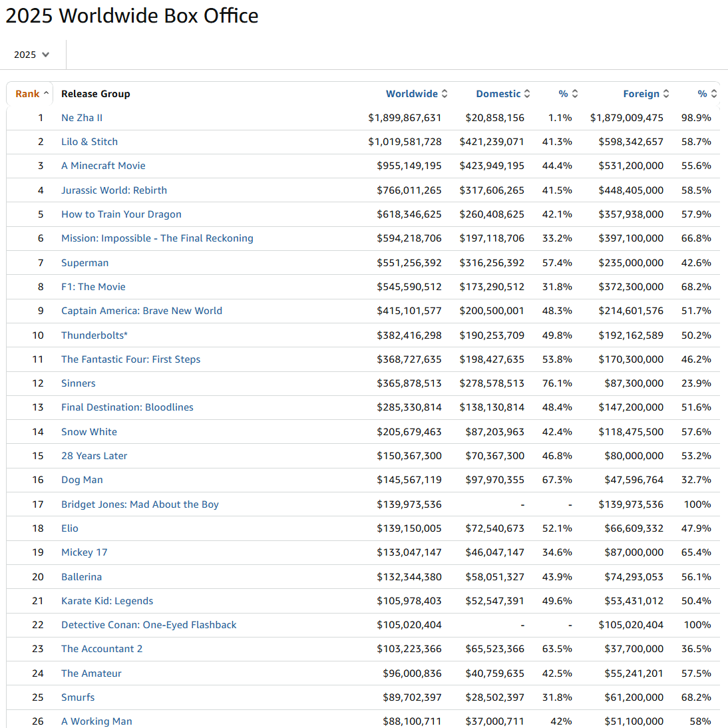Open A Minecraft Movie link

[103, 166]
